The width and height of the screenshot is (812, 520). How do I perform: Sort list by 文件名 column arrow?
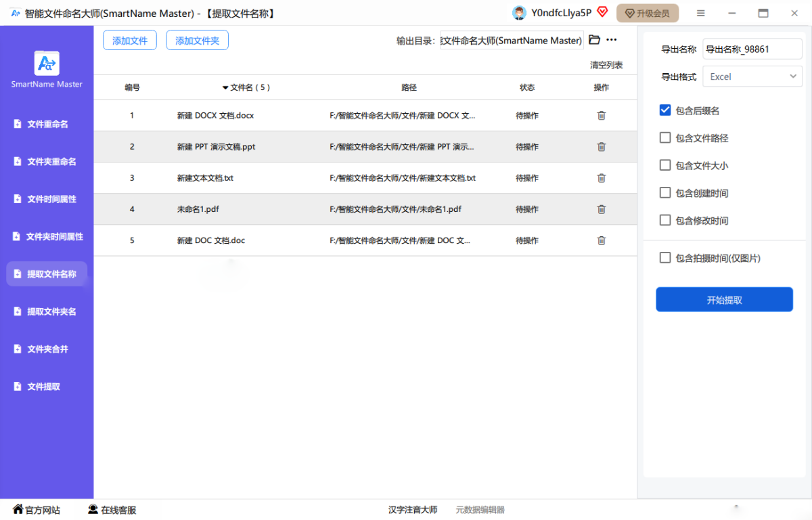[225, 88]
